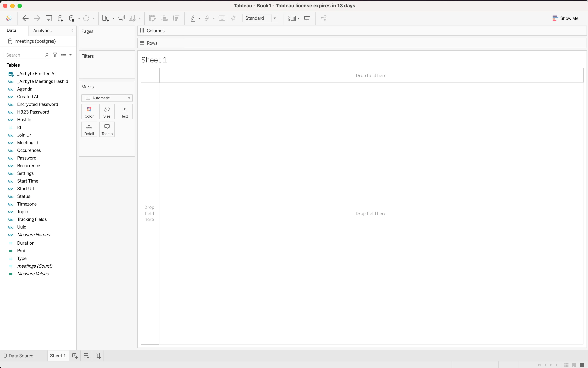
Task: Click the Undo back arrow
Action: [x=25, y=18]
